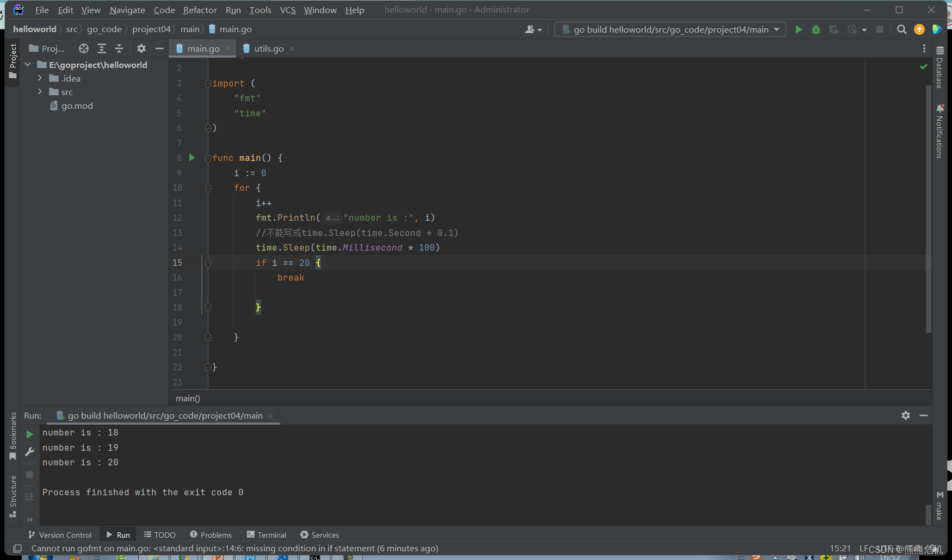Open Project panel settings gear
The image size is (952, 560).
(141, 48)
